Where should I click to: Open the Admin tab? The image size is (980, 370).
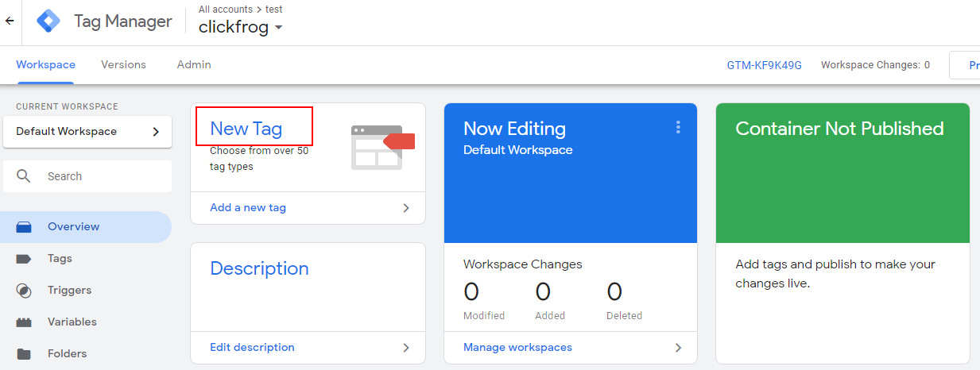194,65
